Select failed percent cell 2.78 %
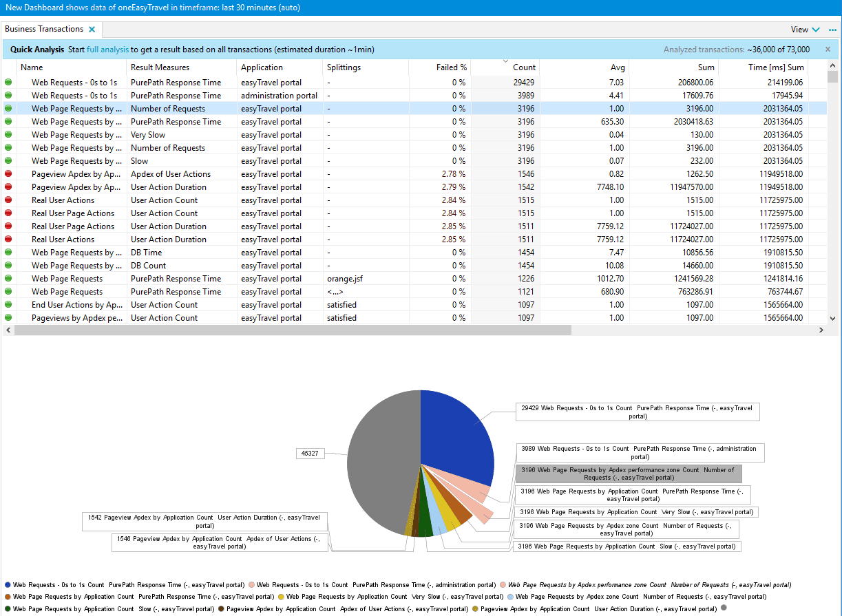 pos(440,174)
